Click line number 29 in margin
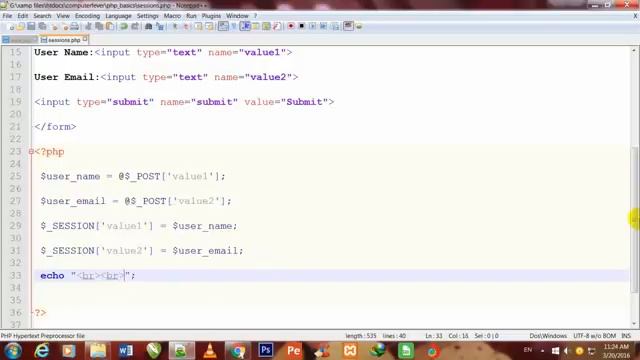 tap(16, 226)
